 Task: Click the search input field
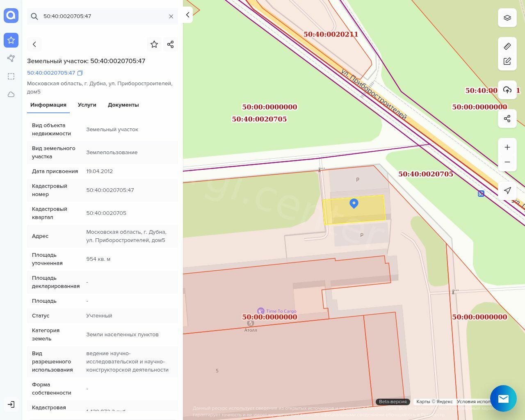click(103, 16)
